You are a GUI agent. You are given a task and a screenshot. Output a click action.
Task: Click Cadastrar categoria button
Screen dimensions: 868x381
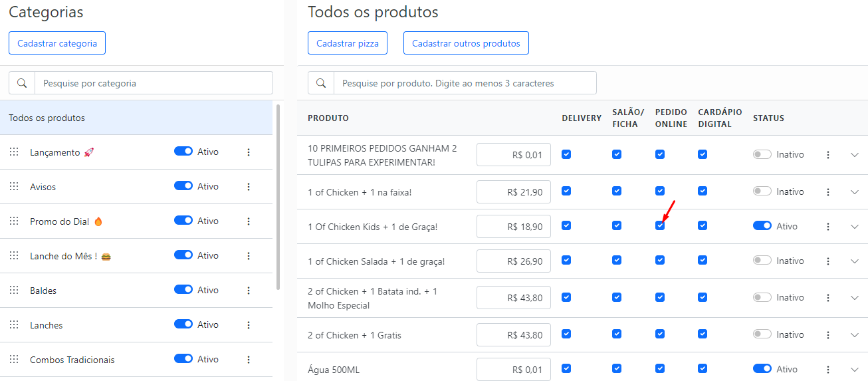(57, 43)
